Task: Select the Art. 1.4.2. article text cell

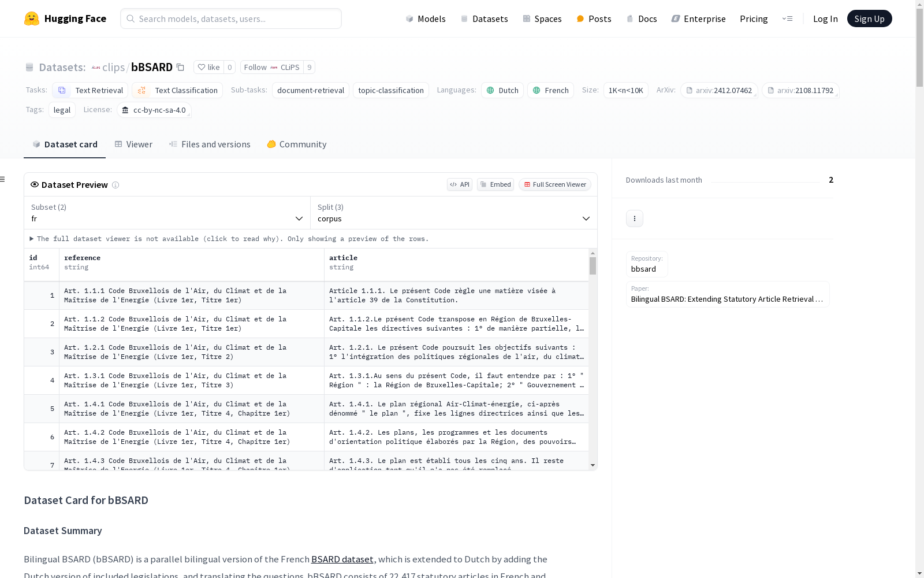Action: [x=456, y=437]
